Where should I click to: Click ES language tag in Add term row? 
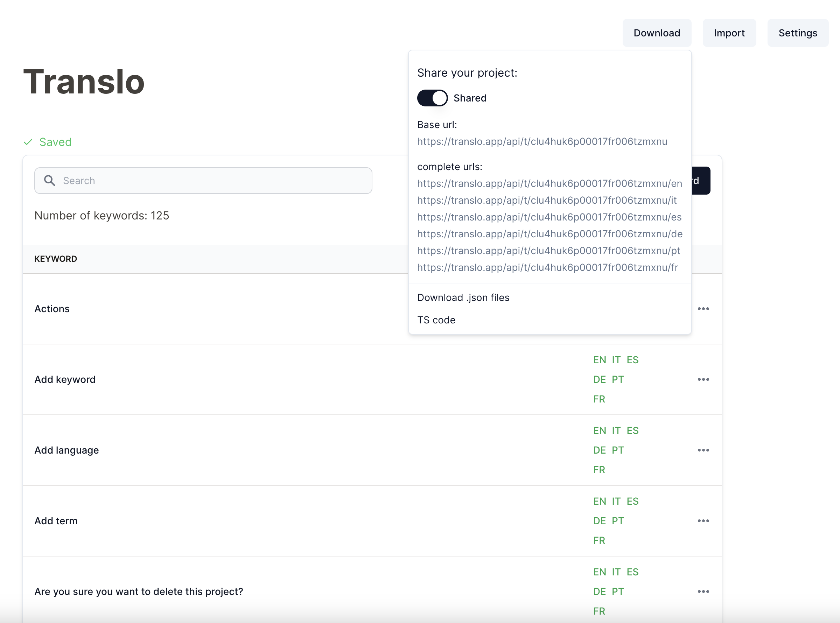(x=633, y=501)
